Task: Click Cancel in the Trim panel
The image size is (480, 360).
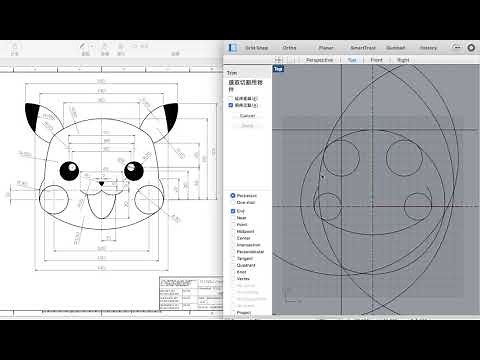Action: (x=247, y=116)
